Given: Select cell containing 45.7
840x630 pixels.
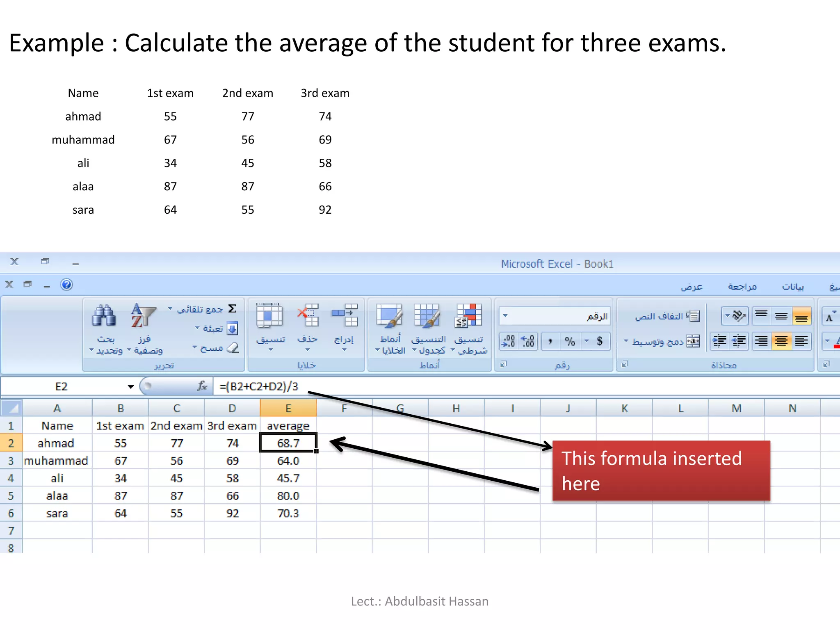Looking at the screenshot, I should (x=288, y=478).
